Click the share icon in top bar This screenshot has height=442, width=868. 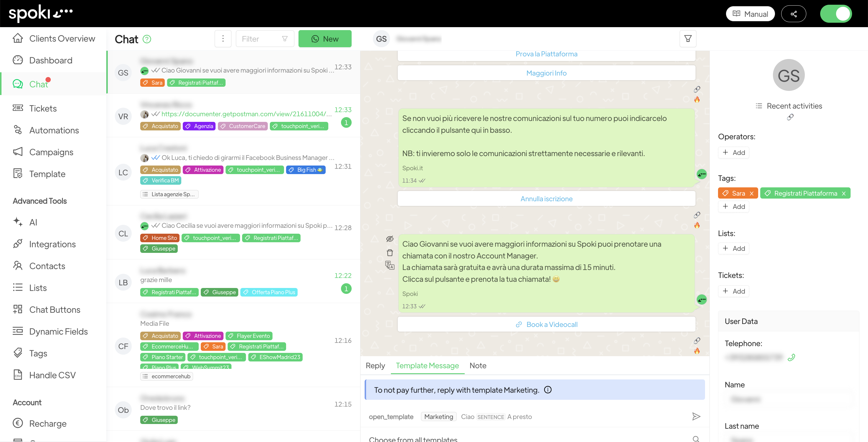[x=793, y=14]
